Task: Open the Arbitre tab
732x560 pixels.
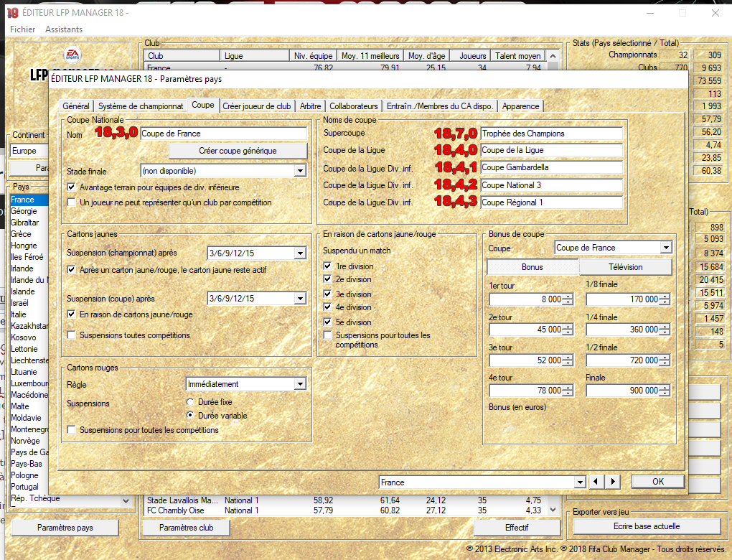Action: pyautogui.click(x=311, y=106)
